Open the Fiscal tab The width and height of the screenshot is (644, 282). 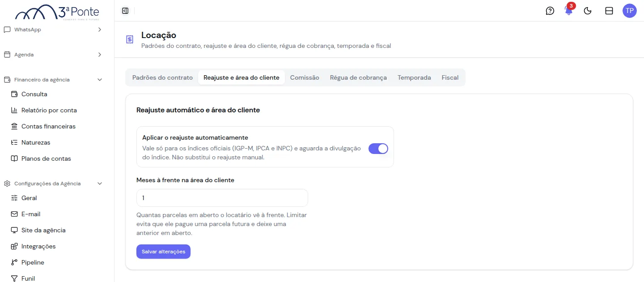pyautogui.click(x=450, y=77)
